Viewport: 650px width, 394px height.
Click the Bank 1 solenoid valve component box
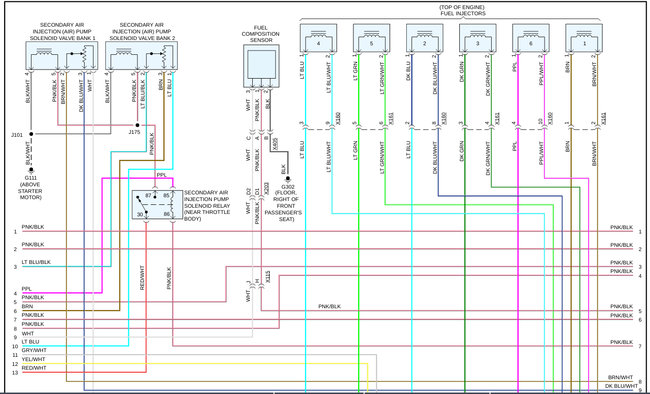62,56
